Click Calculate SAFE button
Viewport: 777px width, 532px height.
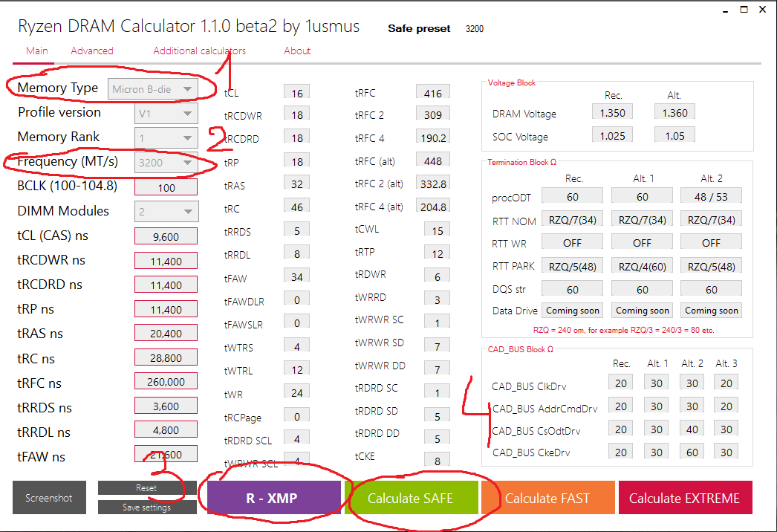point(411,497)
